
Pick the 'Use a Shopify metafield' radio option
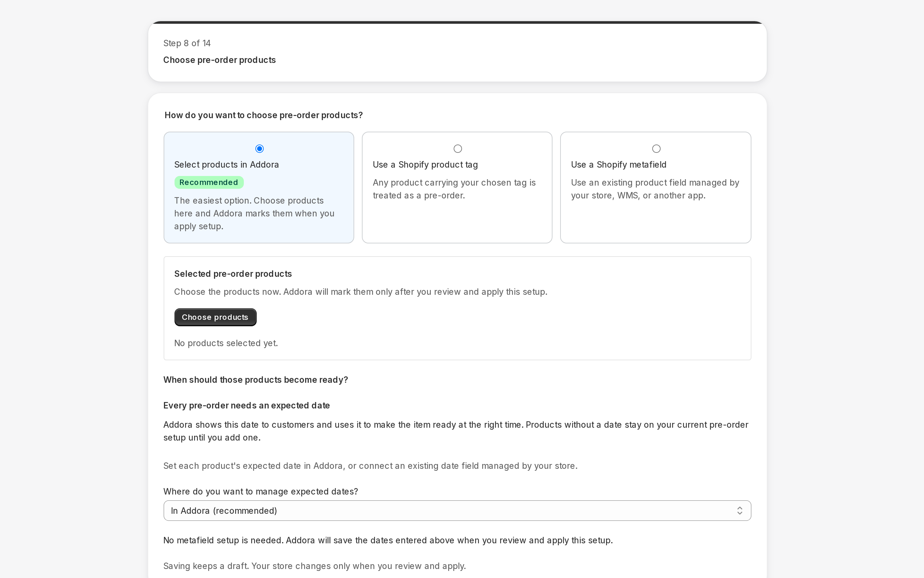coord(656,148)
